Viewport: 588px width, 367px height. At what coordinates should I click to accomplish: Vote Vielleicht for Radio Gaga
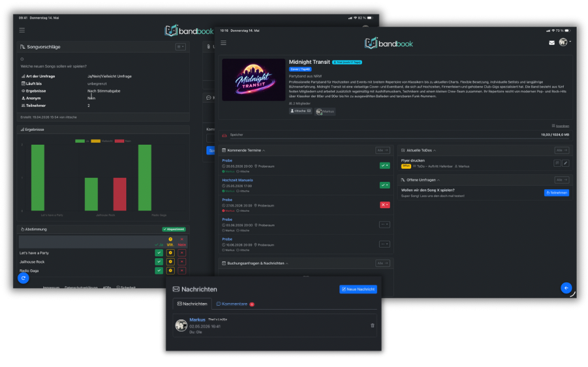[170, 271]
